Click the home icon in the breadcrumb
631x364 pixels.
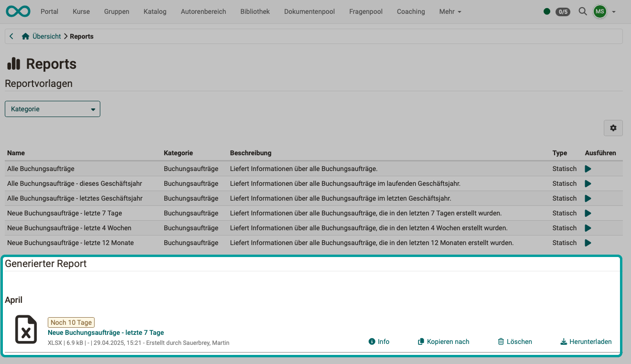tap(25, 36)
